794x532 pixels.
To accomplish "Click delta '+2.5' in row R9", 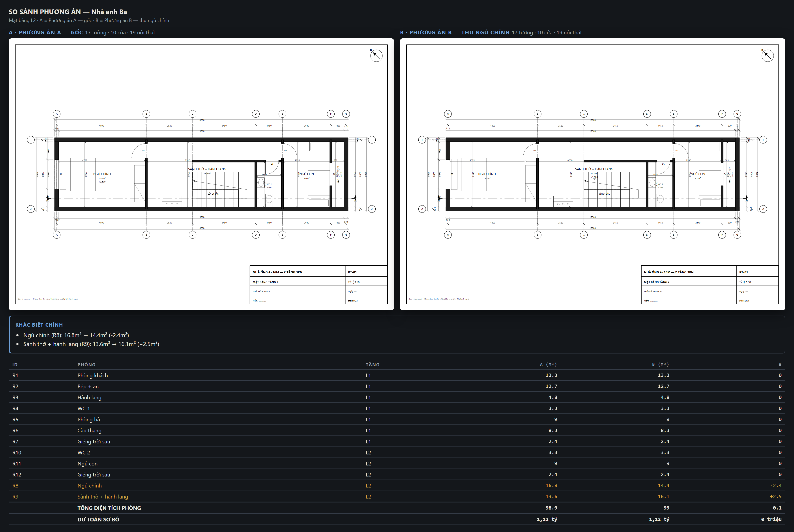I will coord(776,496).
